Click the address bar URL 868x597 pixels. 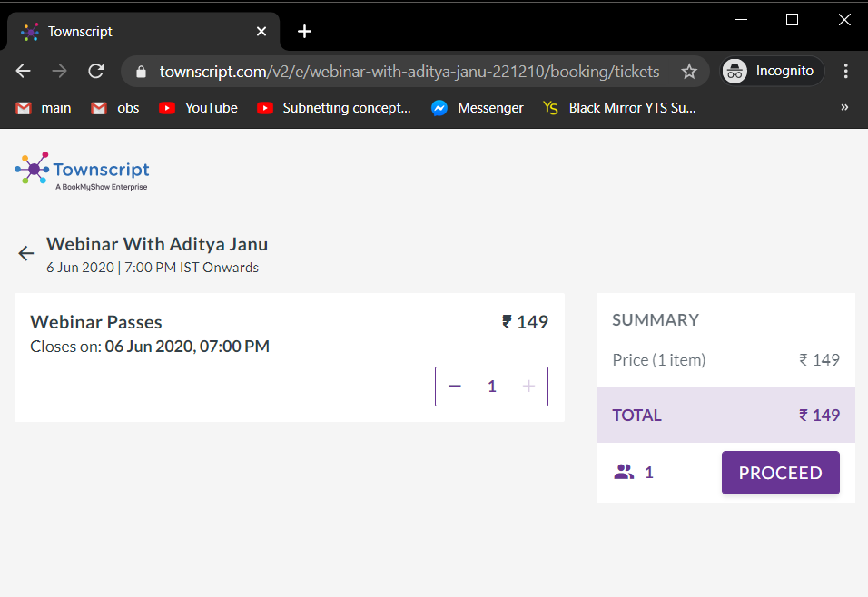click(x=409, y=72)
